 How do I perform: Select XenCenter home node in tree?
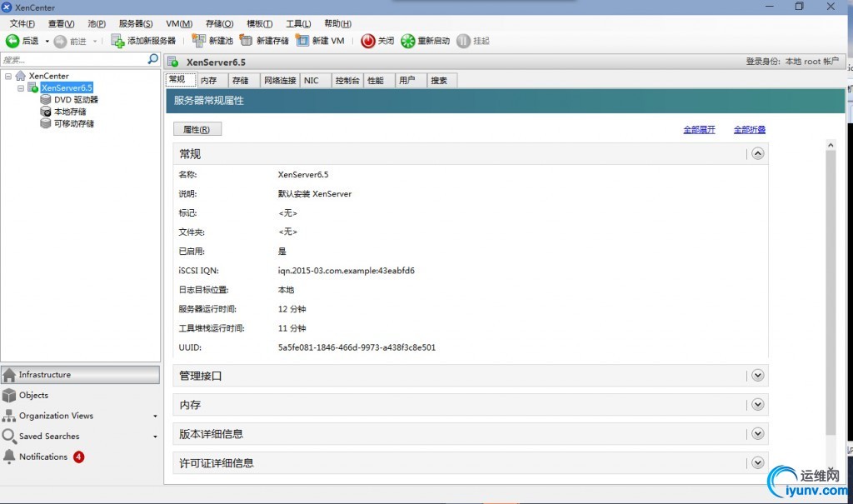click(48, 76)
